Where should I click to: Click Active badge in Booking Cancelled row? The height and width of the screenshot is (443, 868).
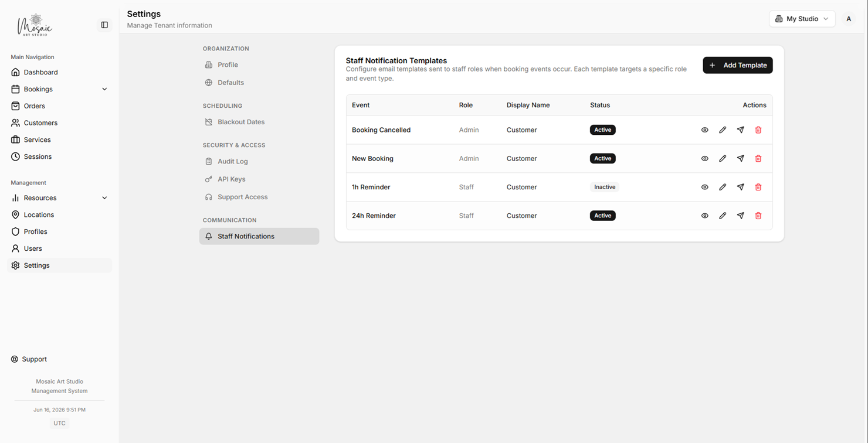(603, 130)
